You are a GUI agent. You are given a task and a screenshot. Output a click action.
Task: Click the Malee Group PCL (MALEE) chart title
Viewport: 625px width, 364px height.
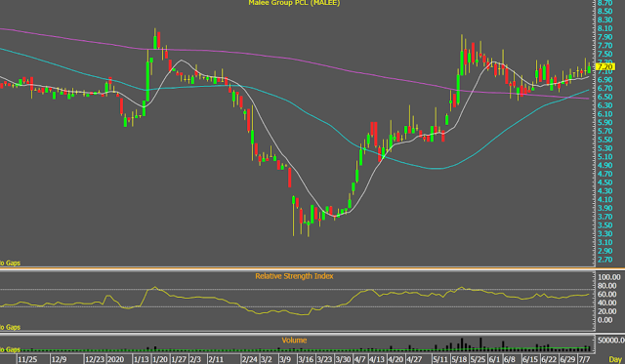coord(294,3)
